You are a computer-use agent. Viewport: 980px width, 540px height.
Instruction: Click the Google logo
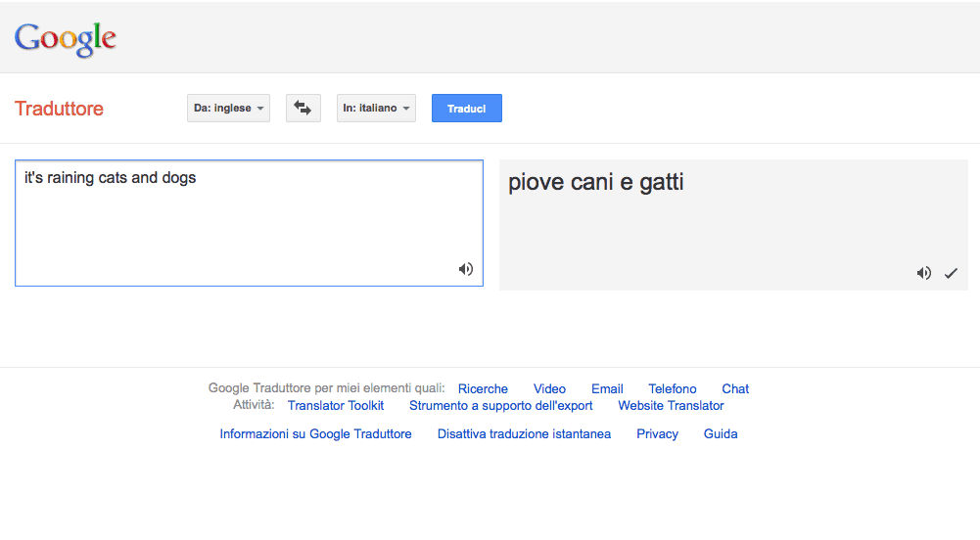point(66,39)
